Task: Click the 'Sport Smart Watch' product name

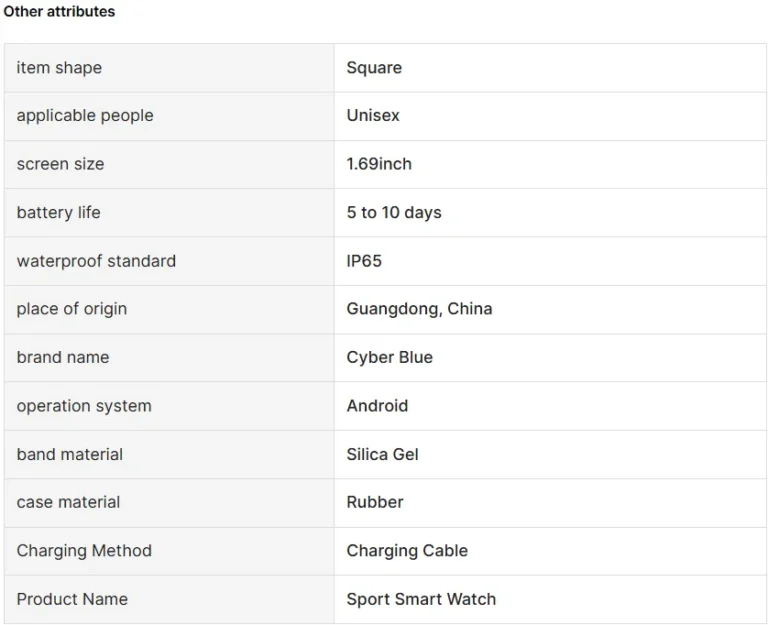Action: 422,600
